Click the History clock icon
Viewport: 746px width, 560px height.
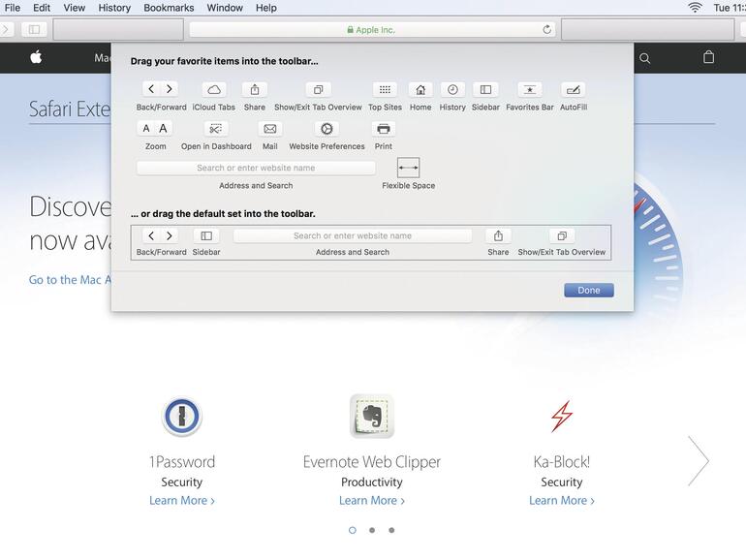click(x=452, y=89)
